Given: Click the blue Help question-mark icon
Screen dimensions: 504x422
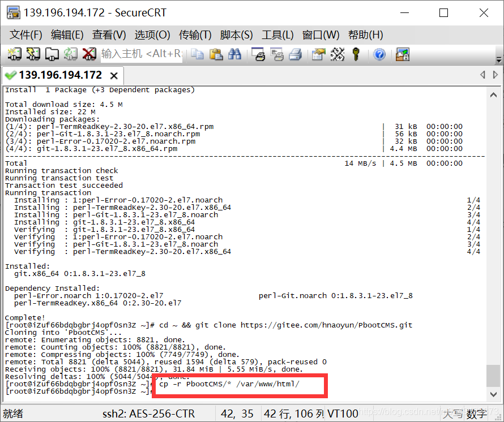Looking at the screenshot, I should pyautogui.click(x=379, y=54).
